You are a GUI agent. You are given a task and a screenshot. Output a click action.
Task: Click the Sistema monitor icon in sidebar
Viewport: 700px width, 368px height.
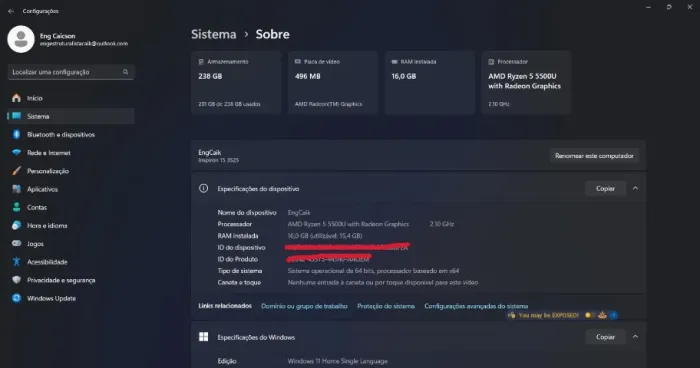pyautogui.click(x=17, y=116)
